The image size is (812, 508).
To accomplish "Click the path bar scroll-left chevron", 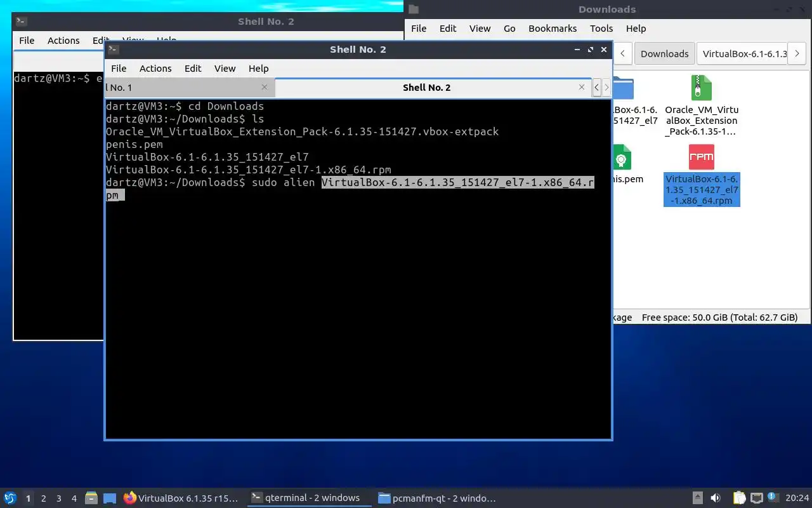I will click(x=623, y=53).
